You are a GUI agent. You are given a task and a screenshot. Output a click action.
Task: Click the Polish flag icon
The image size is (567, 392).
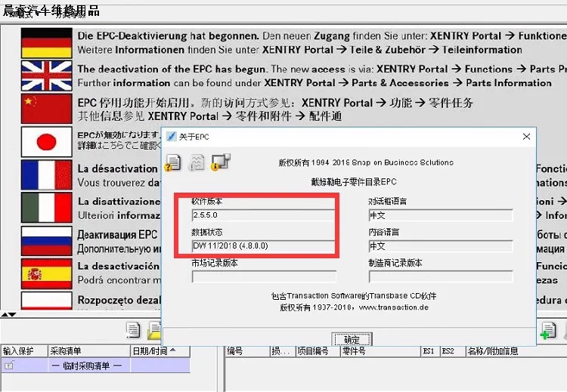click(47, 301)
